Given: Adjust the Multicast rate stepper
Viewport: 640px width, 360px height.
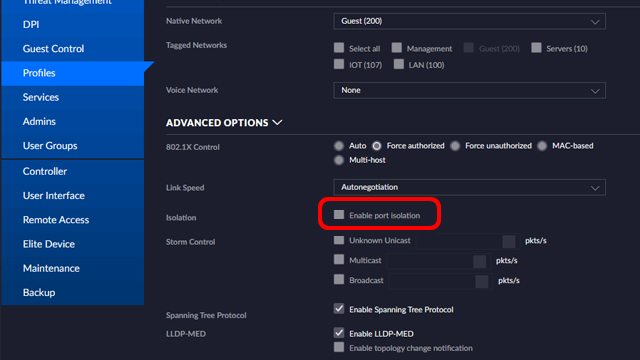Looking at the screenshot, I should coord(480,262).
